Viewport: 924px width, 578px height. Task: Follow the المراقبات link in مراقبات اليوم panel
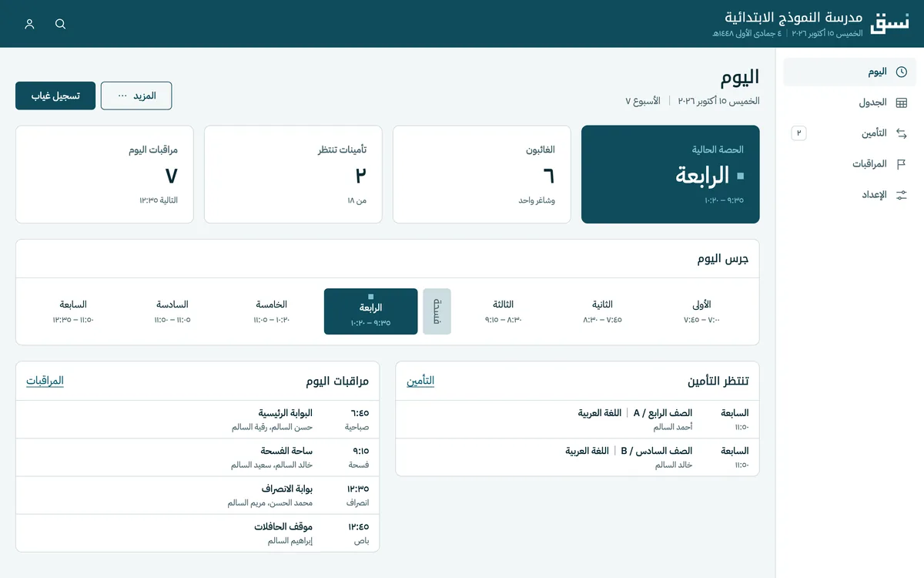tap(45, 381)
